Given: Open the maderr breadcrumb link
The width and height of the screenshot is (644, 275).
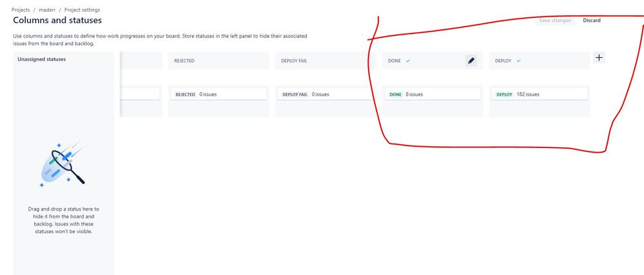Looking at the screenshot, I should (47, 10).
